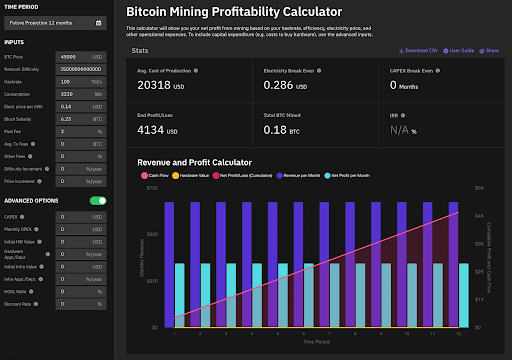512x360 pixels.
Task: Toggle Revenue per Month legend item
Action: [x=298, y=176]
